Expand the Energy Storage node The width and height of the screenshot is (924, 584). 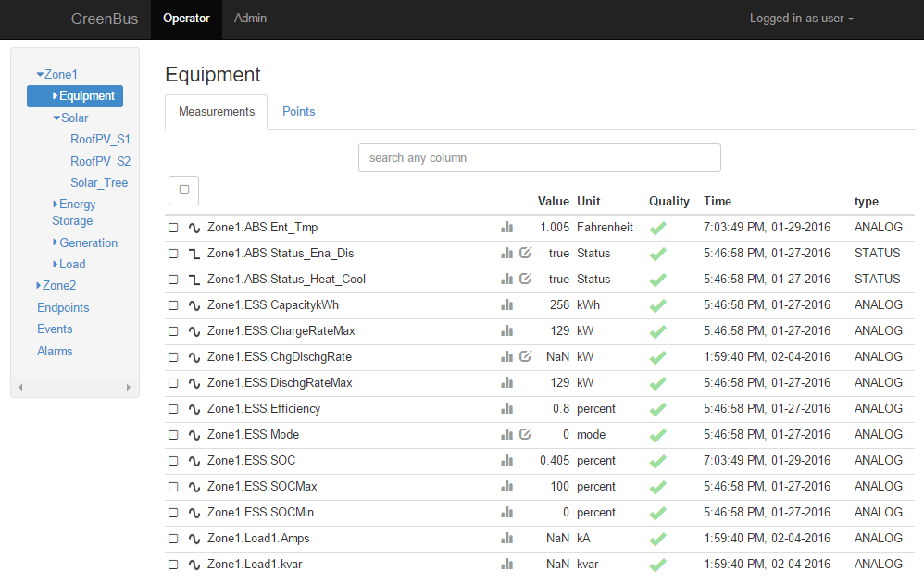(x=56, y=204)
